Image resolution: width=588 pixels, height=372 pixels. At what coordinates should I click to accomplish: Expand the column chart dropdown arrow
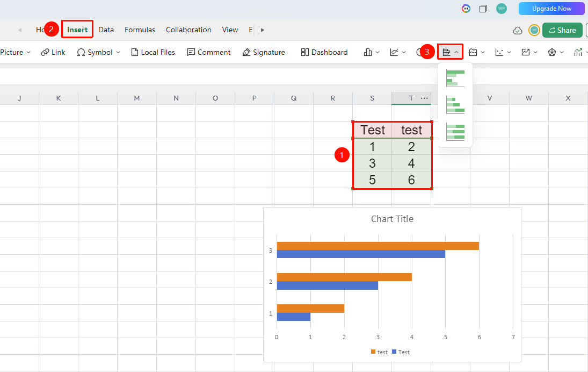tap(378, 52)
